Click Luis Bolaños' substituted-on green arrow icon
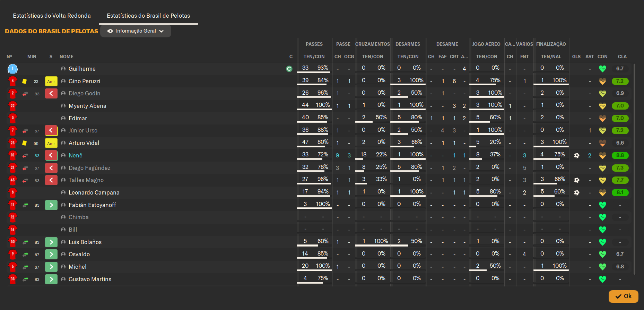The image size is (644, 310). [x=51, y=242]
